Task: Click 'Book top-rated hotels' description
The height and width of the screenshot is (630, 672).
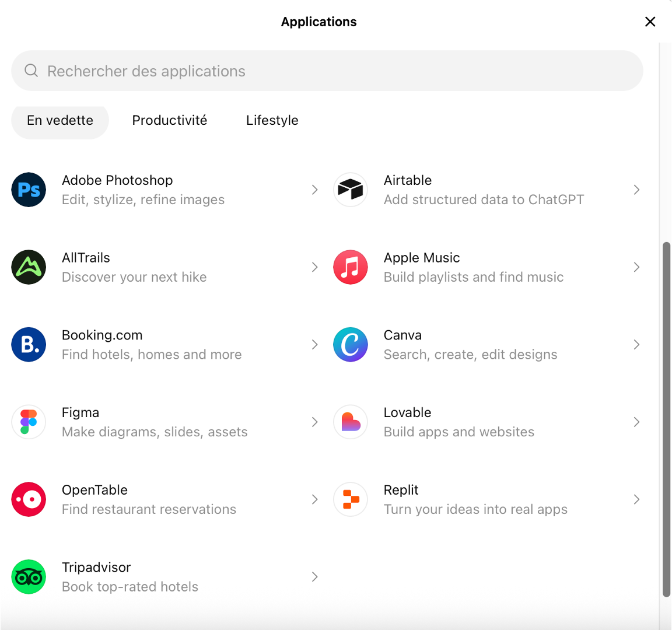Action: coord(130,587)
